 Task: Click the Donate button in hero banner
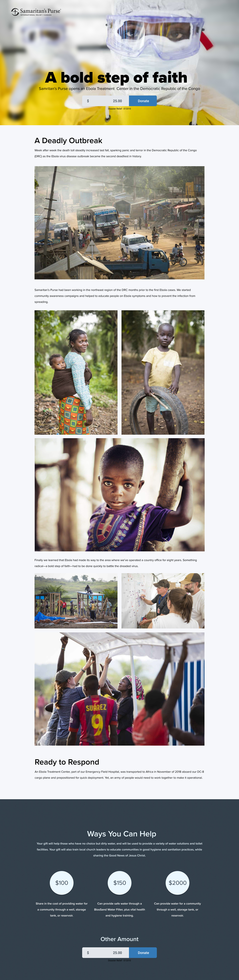pos(143,101)
